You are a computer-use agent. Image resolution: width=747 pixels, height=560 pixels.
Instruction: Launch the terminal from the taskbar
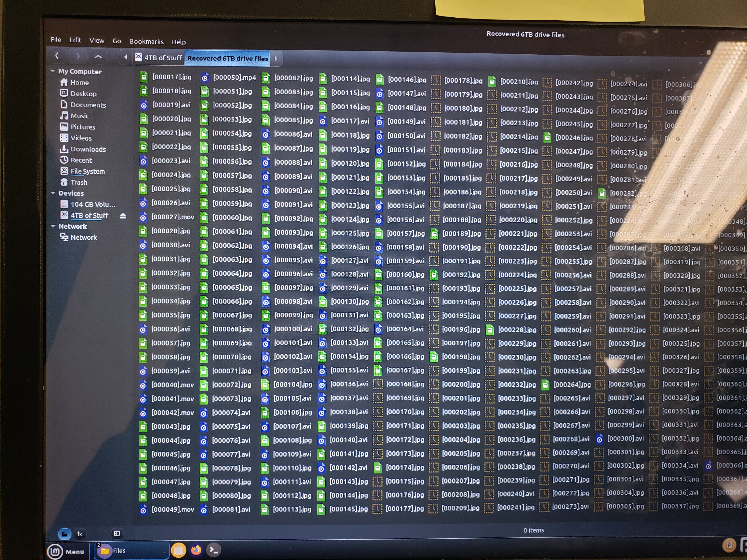(214, 550)
